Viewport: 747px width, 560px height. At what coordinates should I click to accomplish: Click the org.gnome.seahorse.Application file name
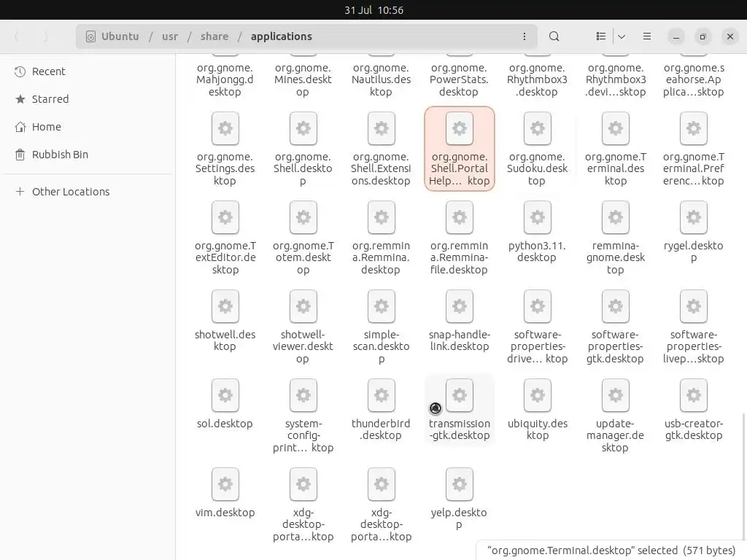(694, 80)
